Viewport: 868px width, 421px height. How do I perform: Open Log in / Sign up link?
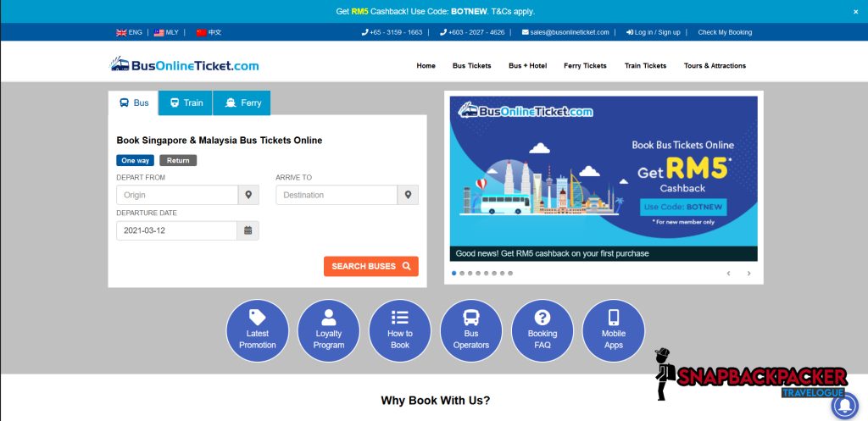pos(654,33)
